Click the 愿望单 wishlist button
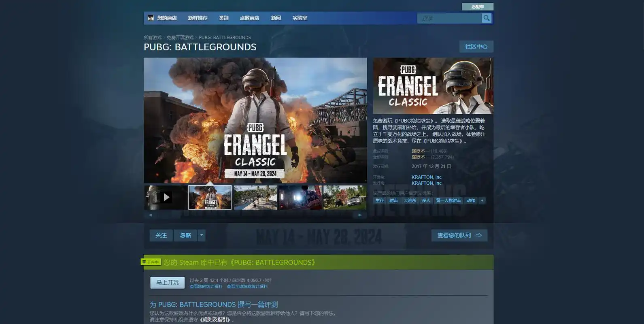 click(478, 6)
